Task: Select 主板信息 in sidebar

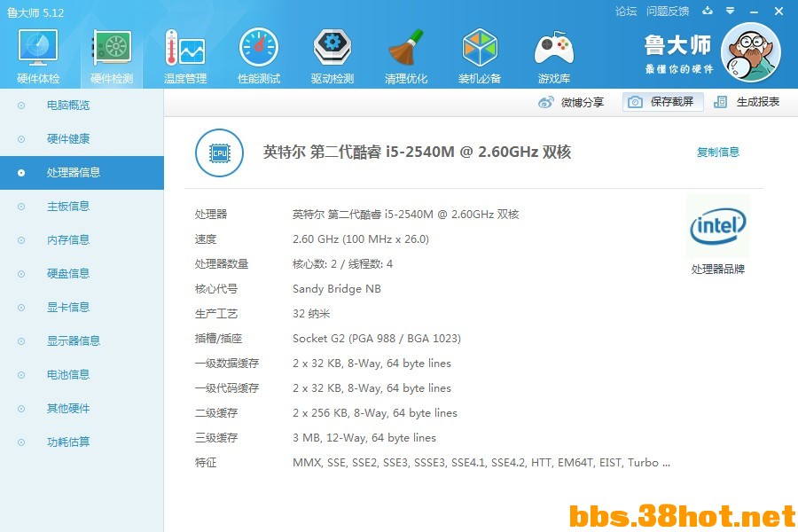Action: [82, 207]
